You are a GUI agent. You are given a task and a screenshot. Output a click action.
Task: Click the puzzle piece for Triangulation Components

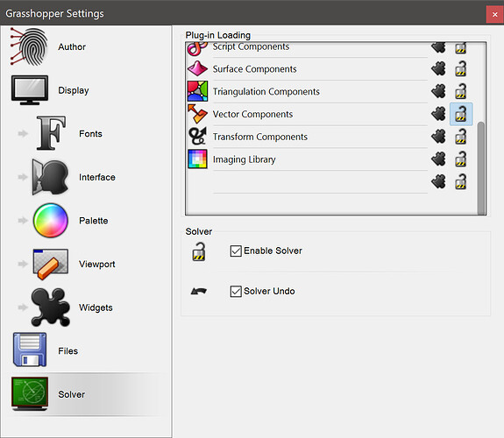(x=438, y=91)
